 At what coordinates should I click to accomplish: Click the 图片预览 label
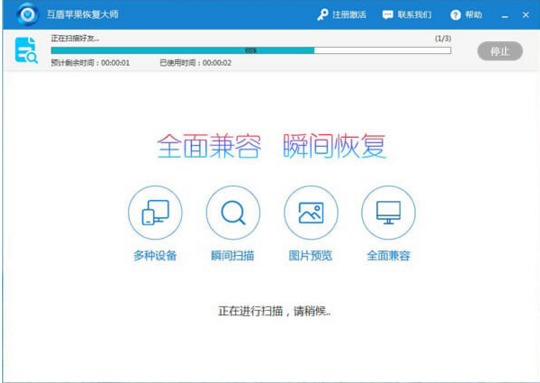coord(311,256)
